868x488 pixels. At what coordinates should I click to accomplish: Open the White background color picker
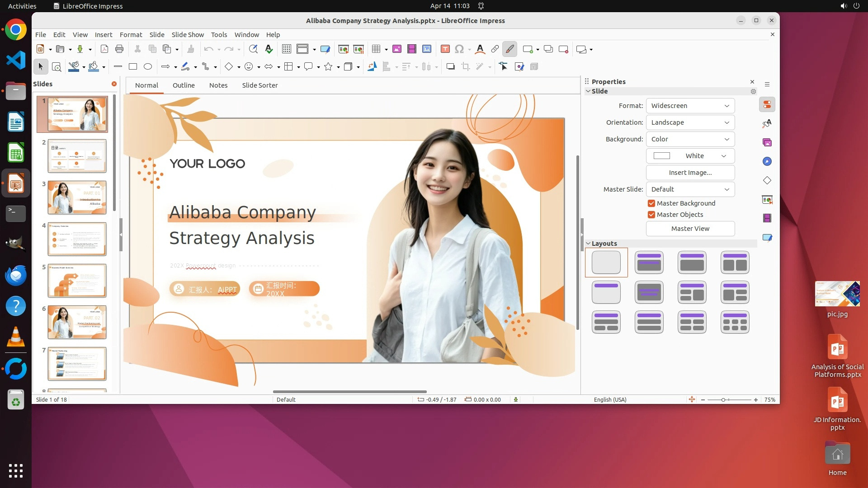pos(690,156)
